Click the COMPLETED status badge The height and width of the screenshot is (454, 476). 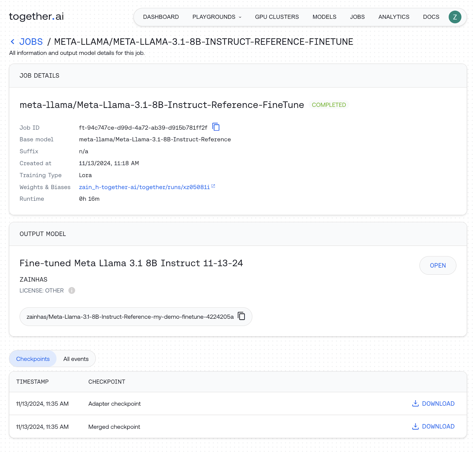(329, 105)
